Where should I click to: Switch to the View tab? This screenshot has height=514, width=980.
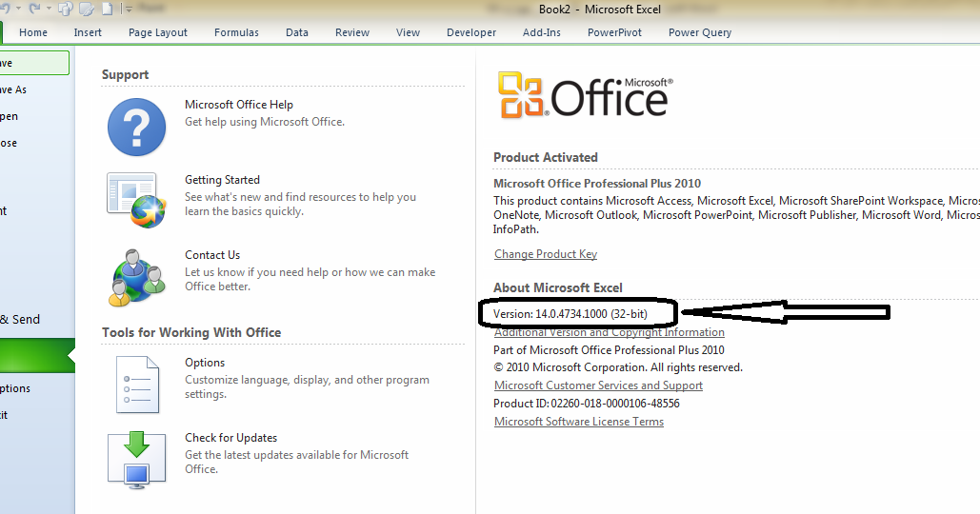coord(408,32)
